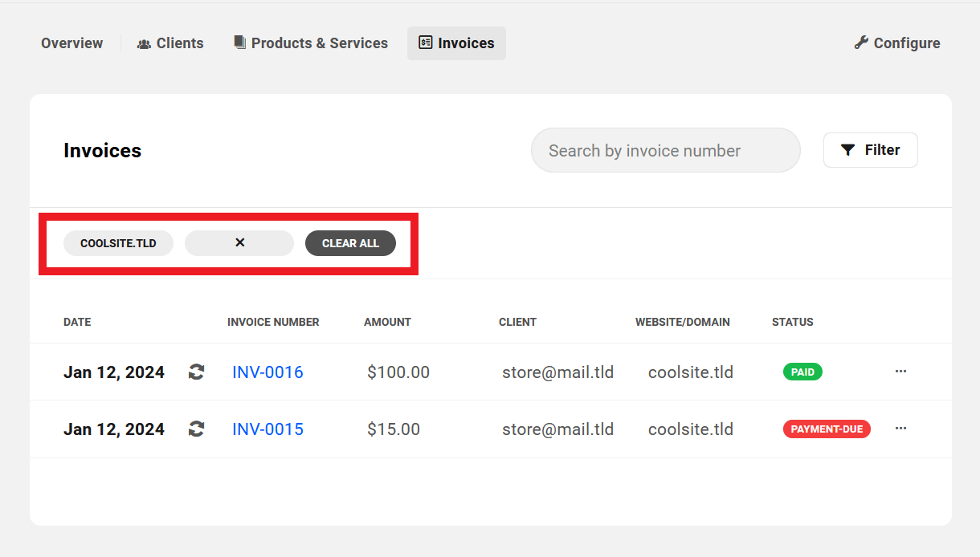Screen dimensions: 980x557
Task: Click the COOLSITE.TLD filter chip
Action: (x=118, y=242)
